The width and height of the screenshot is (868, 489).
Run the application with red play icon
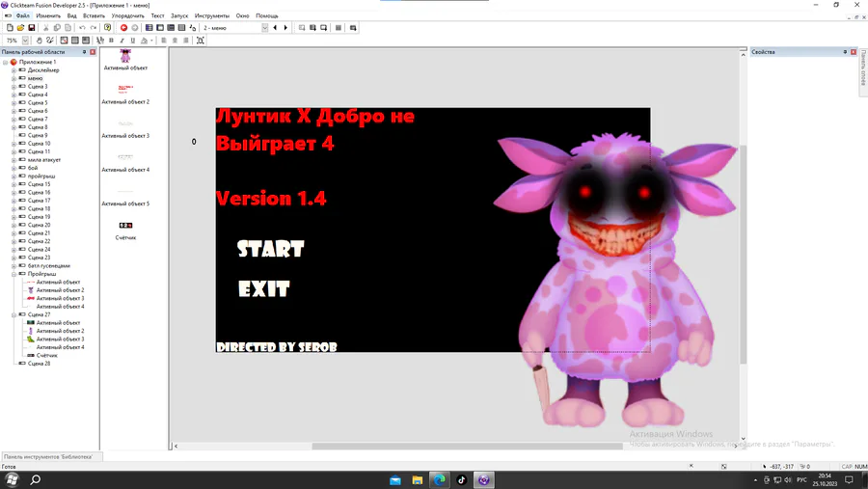point(123,28)
